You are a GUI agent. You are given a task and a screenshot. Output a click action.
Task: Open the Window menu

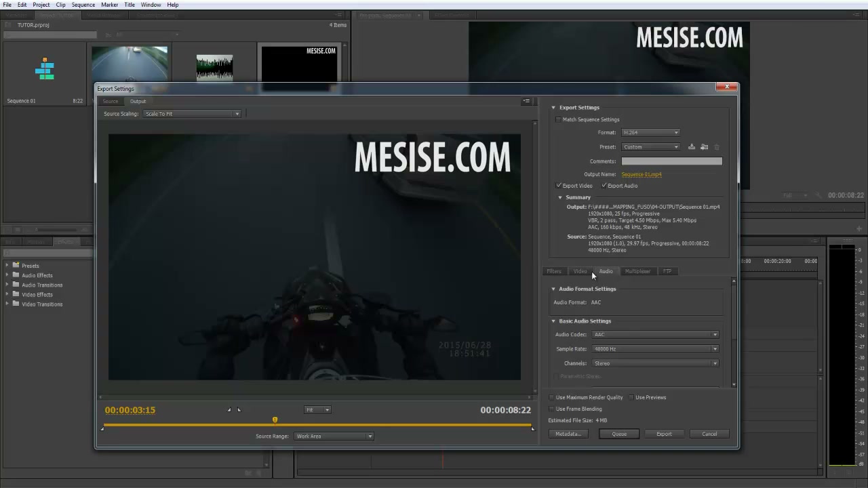point(151,5)
